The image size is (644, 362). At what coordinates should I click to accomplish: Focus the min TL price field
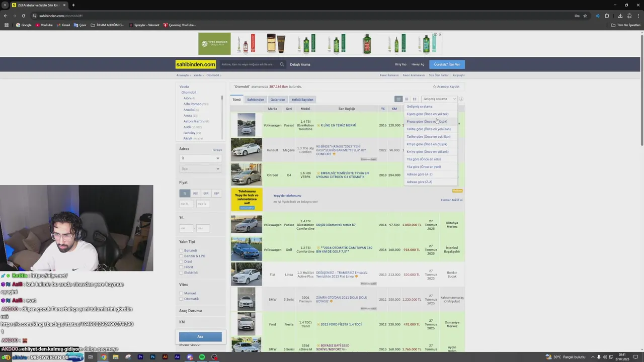[186, 204]
